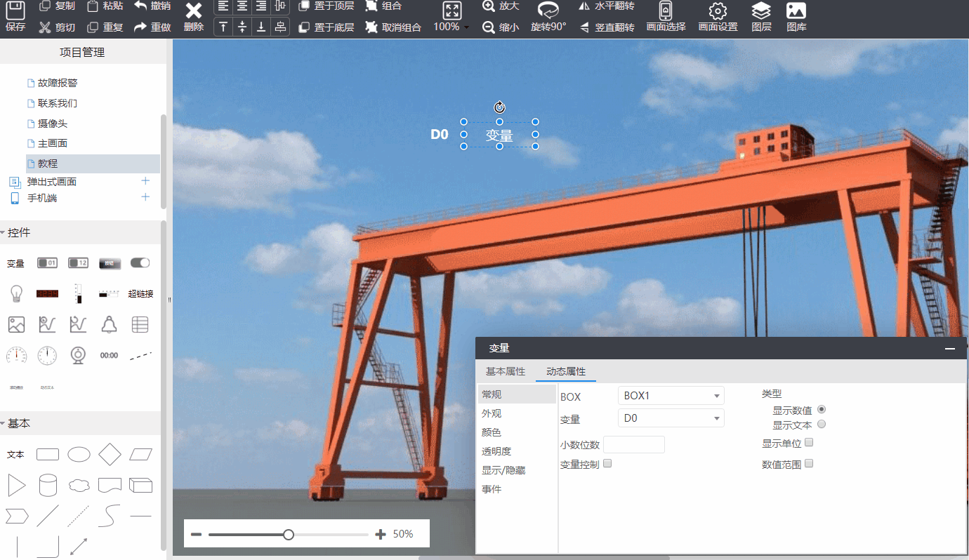Select the toggle switch control in palette
This screenshot has width=969, height=560.
[140, 262]
